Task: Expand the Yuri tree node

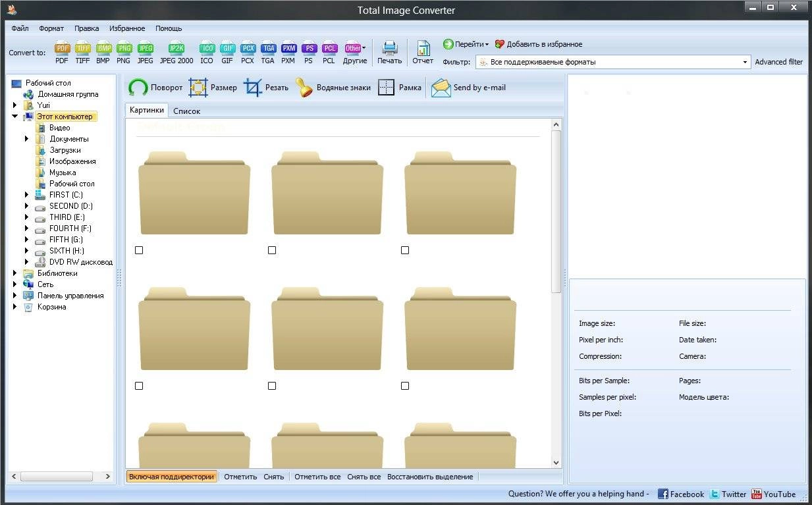Action: 15,105
